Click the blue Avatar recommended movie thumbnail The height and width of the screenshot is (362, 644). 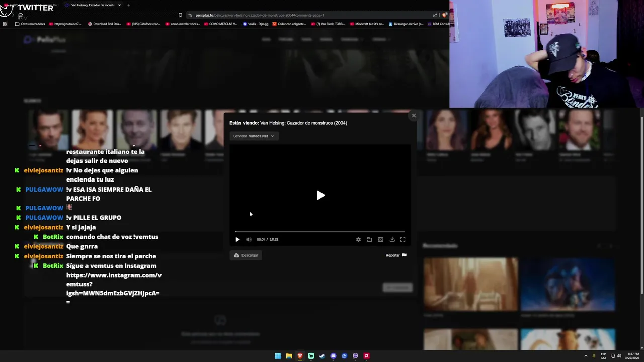tap(568, 285)
